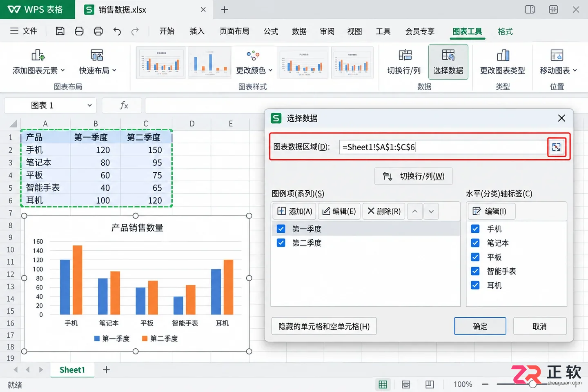Click the select-all corner of the sheet
The width and height of the screenshot is (588, 392).
pyautogui.click(x=13, y=123)
